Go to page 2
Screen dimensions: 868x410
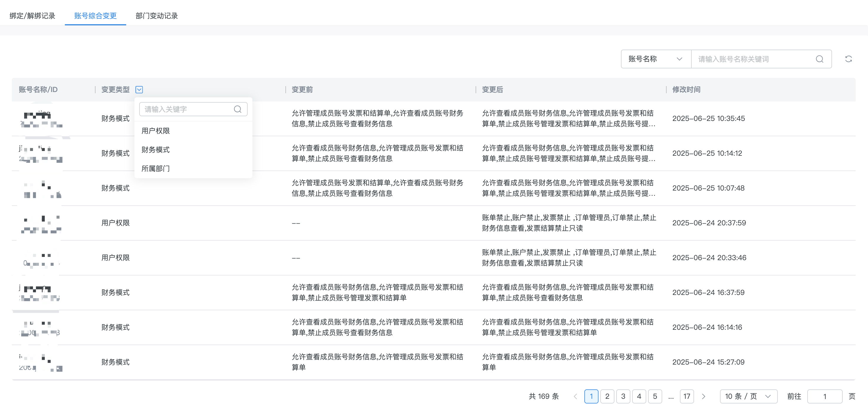point(607,396)
